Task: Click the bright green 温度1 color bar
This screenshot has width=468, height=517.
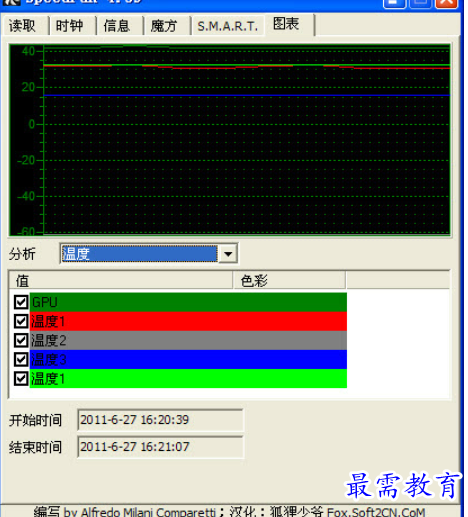Action: (188, 379)
